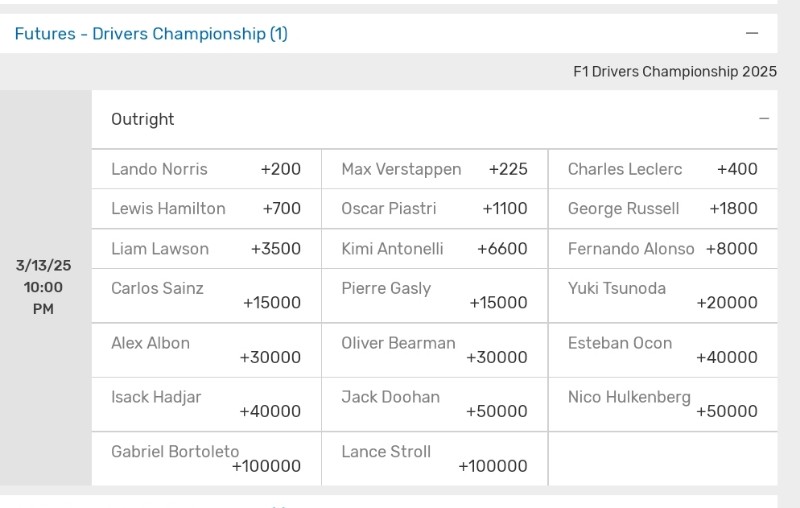The height and width of the screenshot is (508, 800).
Task: Select Carlos Sainz at +15000
Action: tap(207, 296)
